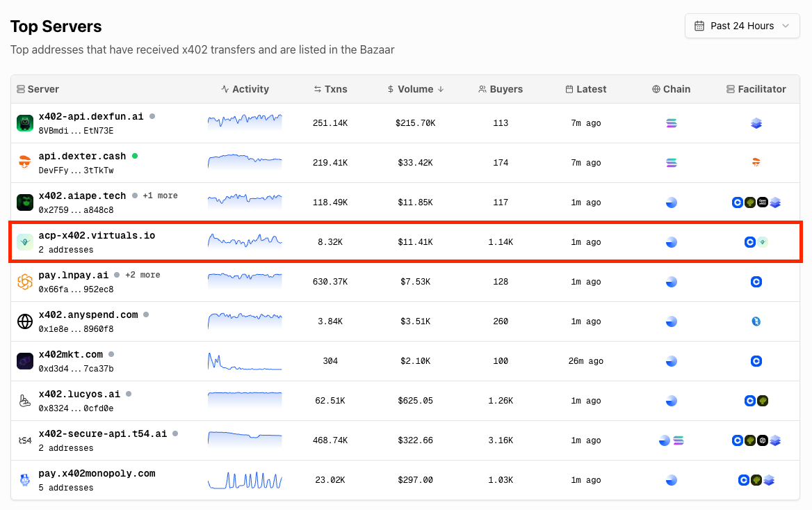
Task: Click the Coinbase facilitator icon in x402mkt.com row
Action: (756, 361)
